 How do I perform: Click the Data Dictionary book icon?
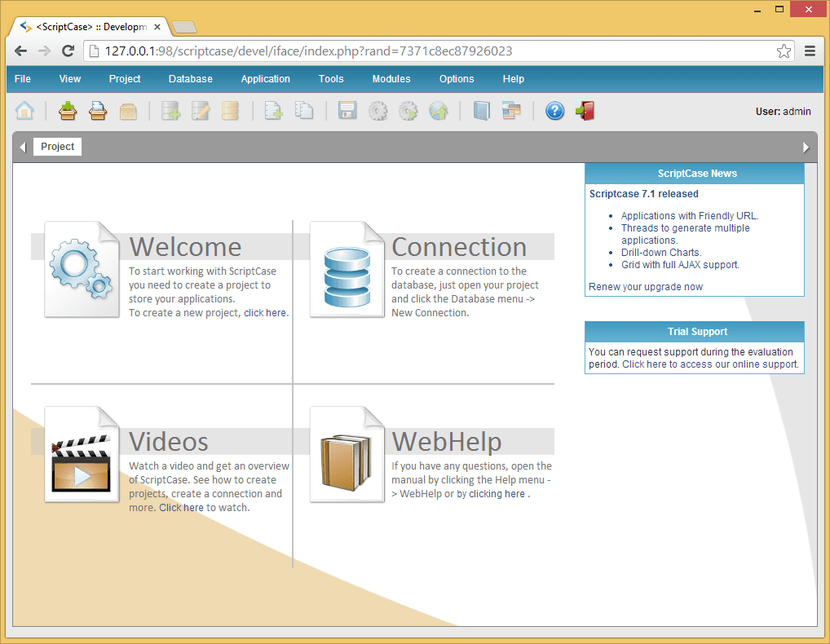(481, 111)
